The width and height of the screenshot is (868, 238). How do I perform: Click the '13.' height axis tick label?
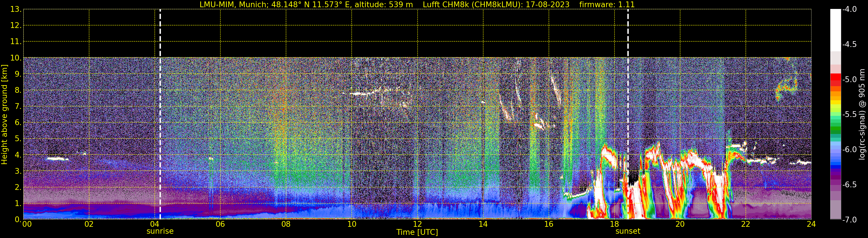16,10
